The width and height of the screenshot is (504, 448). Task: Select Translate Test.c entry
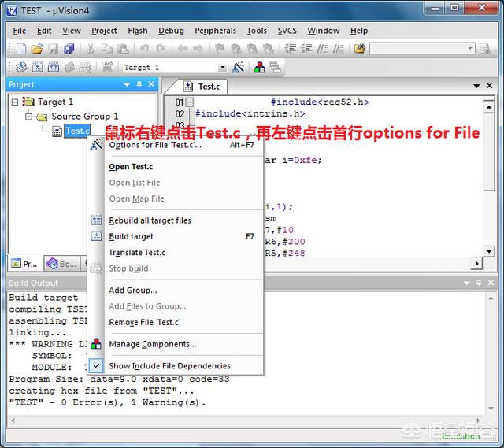(x=176, y=253)
